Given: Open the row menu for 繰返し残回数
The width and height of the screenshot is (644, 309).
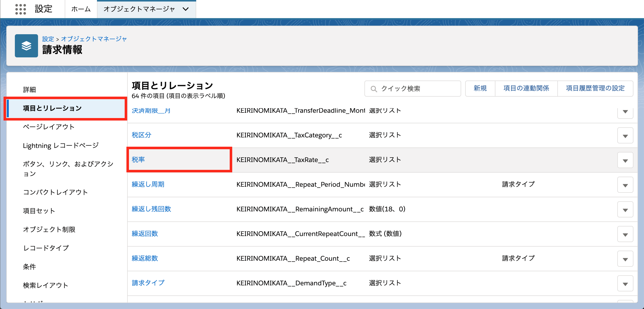Looking at the screenshot, I should tap(625, 210).
